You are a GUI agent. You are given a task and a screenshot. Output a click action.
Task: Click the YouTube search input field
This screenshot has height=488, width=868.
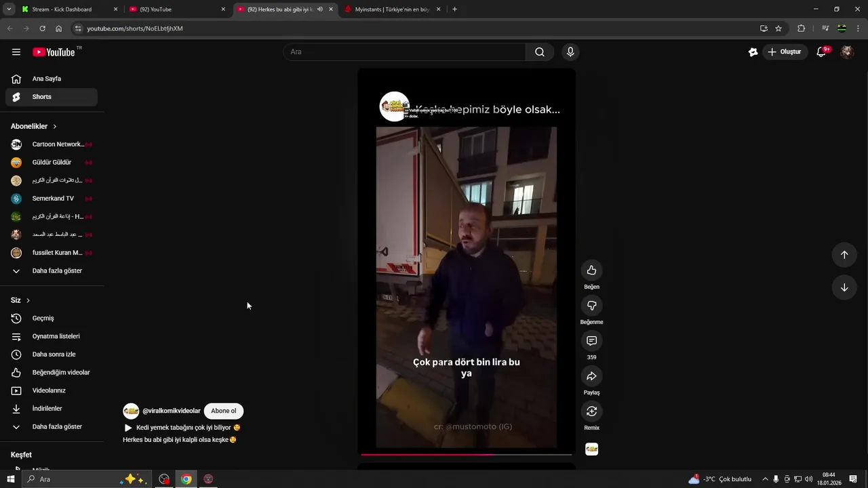pos(404,52)
